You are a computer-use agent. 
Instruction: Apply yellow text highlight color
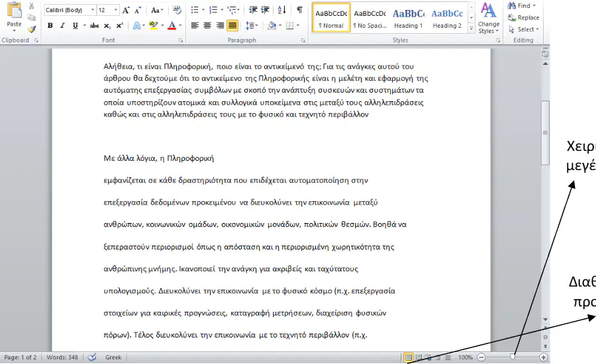[154, 26]
